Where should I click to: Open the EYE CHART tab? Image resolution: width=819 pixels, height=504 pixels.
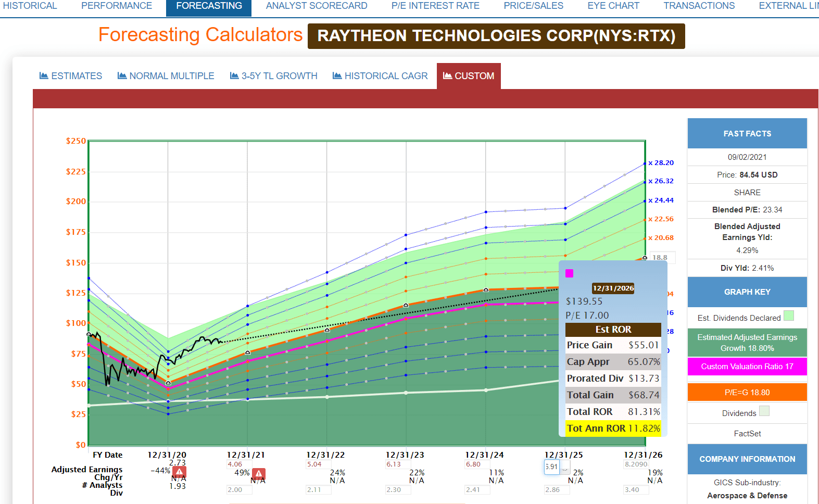613,6
